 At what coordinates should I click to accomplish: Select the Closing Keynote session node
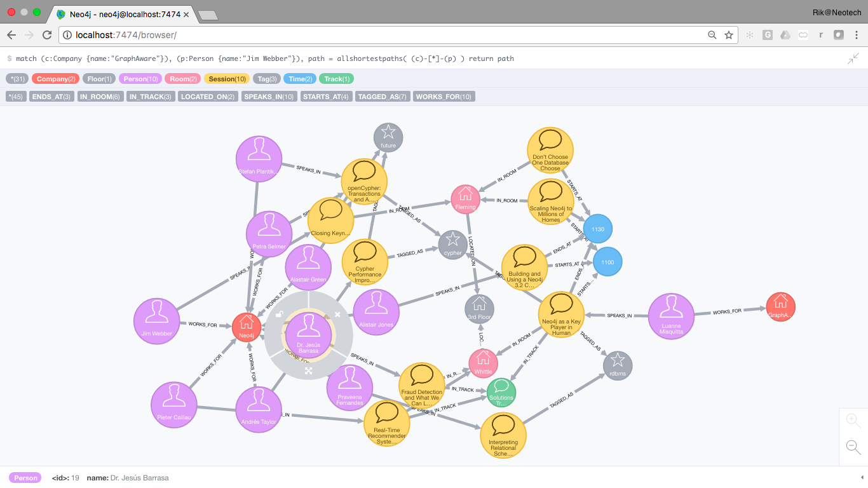pos(330,220)
